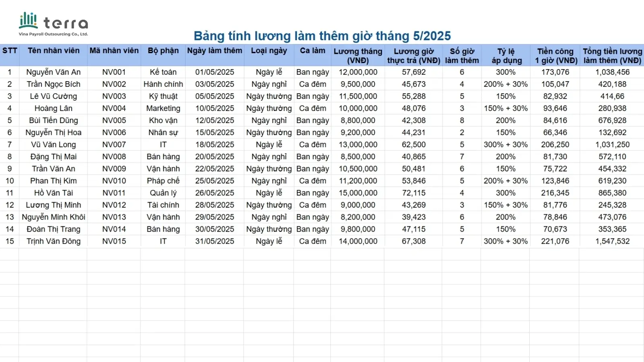Click employee name 'Trần Ngọc Bích'
Screen dimensions: 644x362
(54, 84)
